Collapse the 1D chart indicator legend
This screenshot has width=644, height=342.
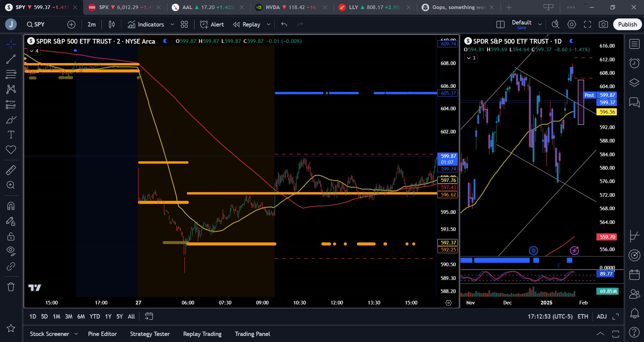point(471,58)
